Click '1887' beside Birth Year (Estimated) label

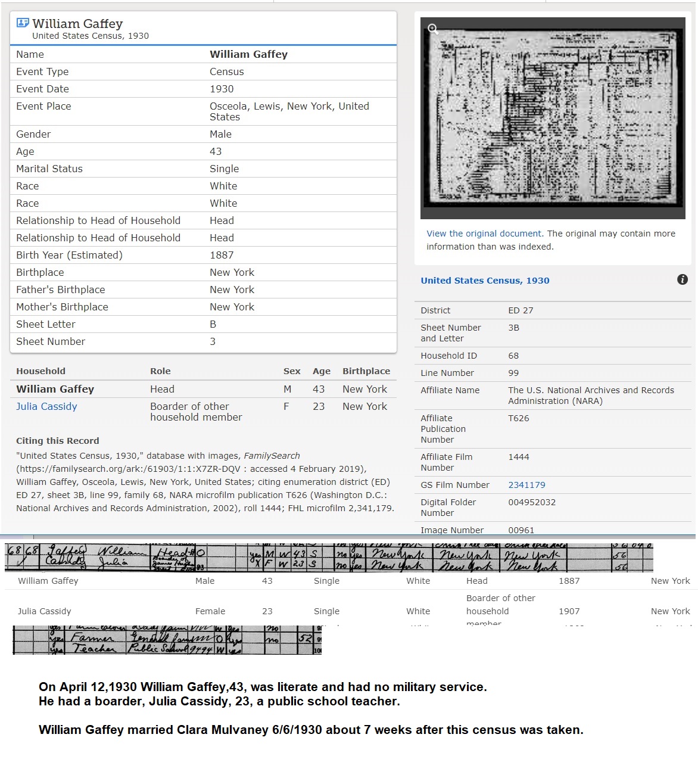click(222, 255)
